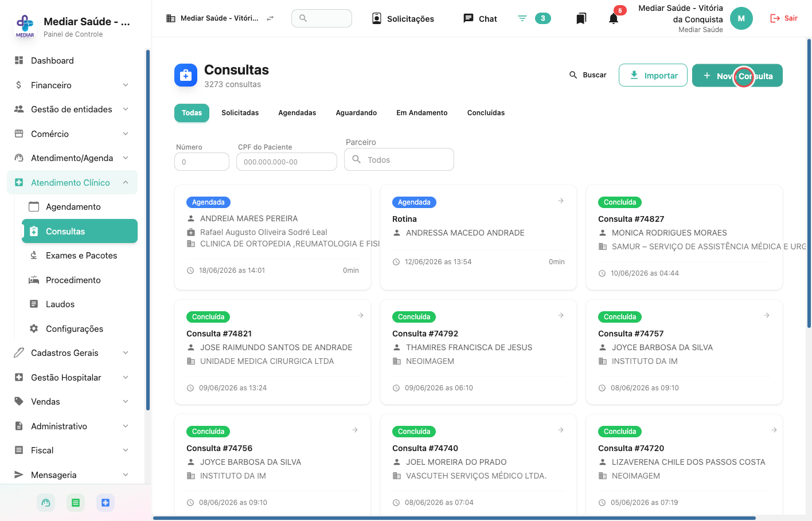Expand the Comércio chevron
Viewport: 812px width, 521px height.
point(126,134)
